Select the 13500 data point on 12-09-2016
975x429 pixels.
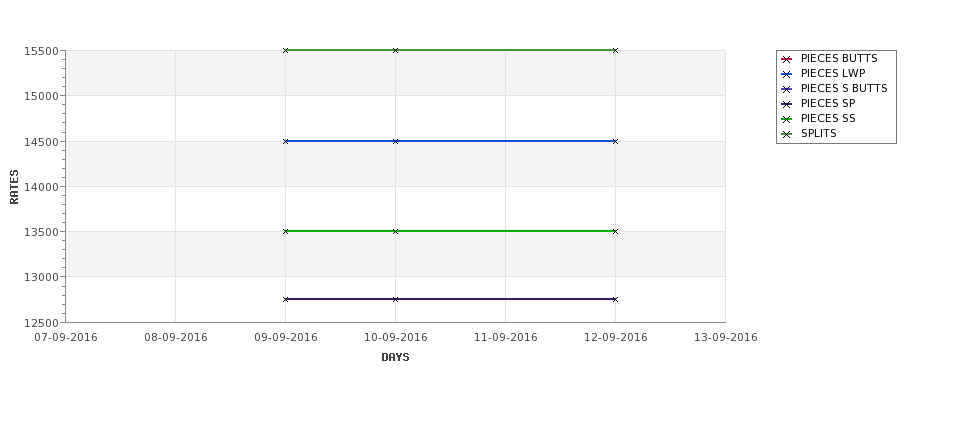point(615,231)
